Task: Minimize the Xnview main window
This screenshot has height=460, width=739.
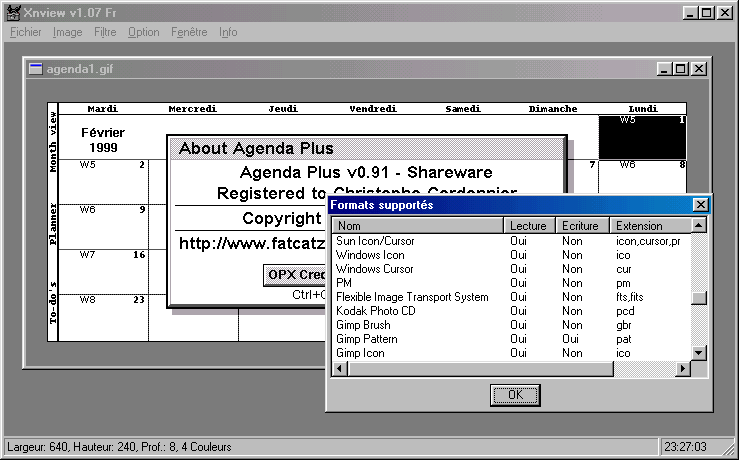Action: point(690,13)
